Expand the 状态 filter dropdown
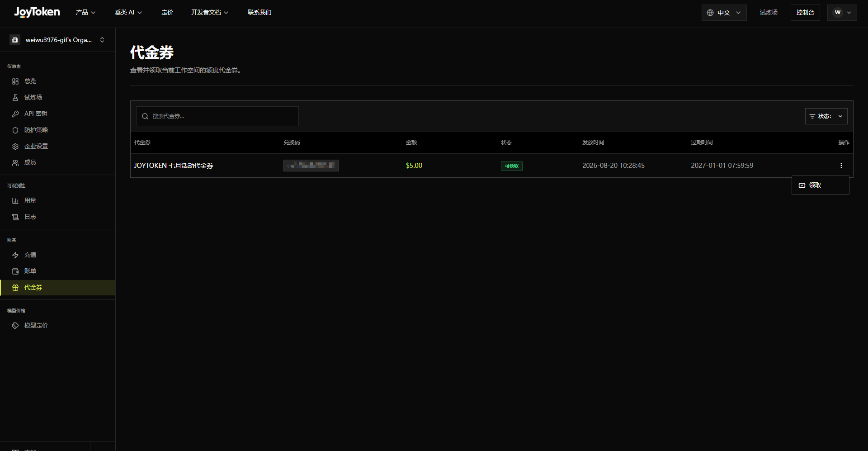 (x=826, y=116)
